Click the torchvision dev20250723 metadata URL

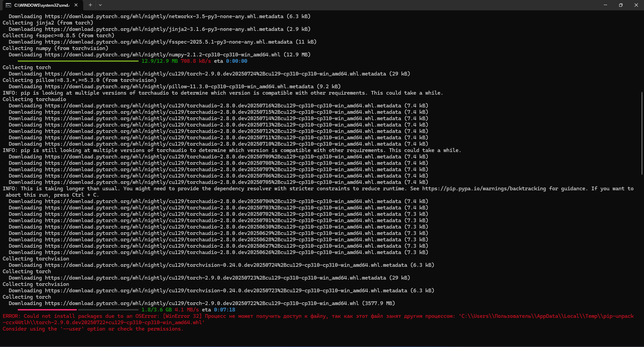coord(226,291)
